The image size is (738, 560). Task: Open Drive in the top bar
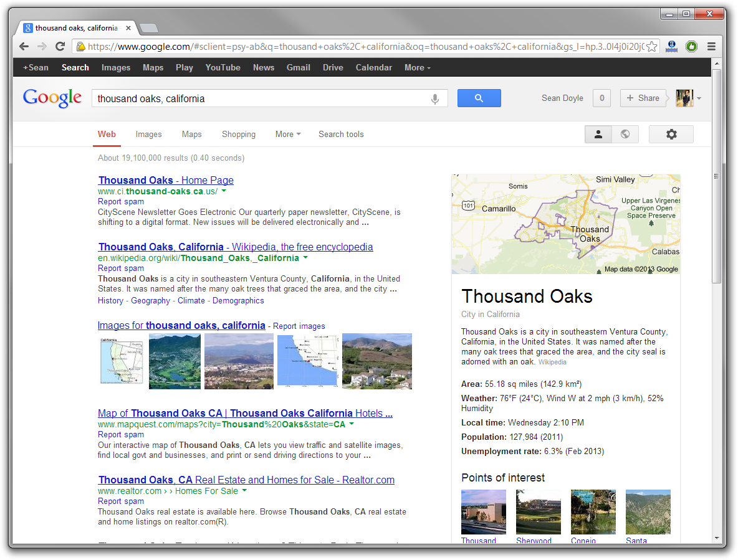click(x=333, y=68)
